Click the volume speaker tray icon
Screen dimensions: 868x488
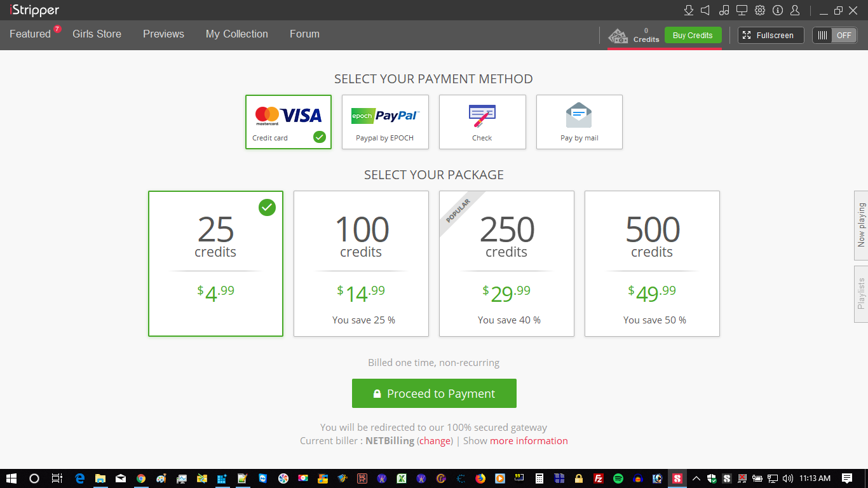click(x=788, y=478)
